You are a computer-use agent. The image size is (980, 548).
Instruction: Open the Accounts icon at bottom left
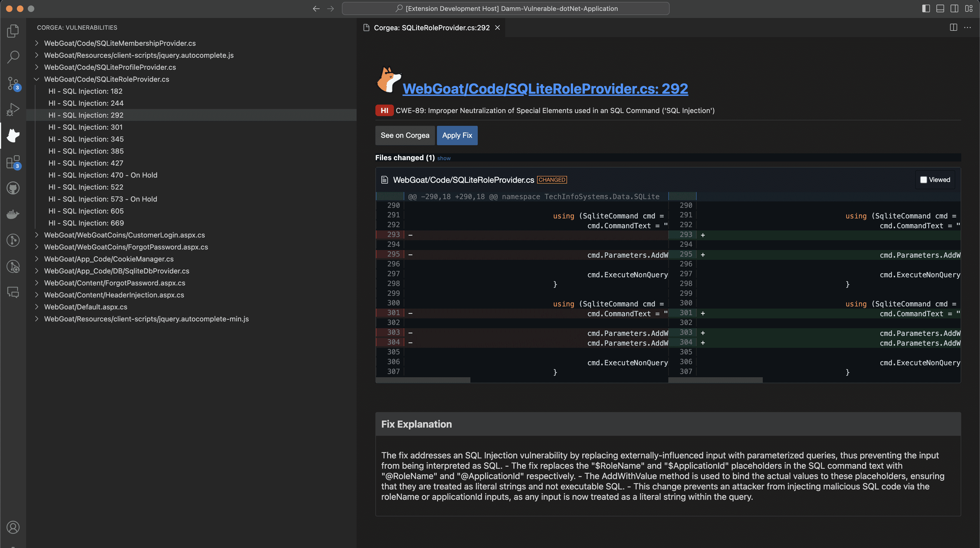tap(13, 527)
